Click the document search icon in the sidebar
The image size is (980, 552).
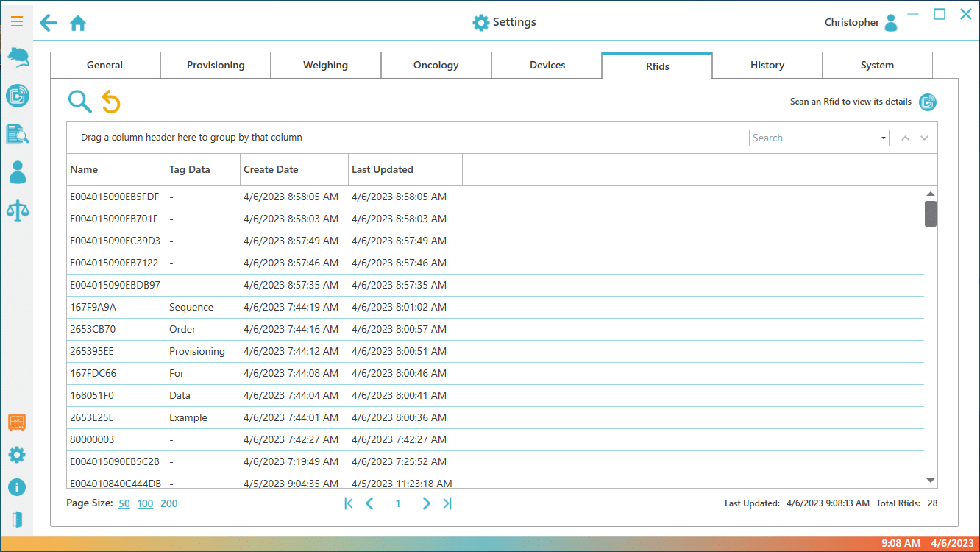[17, 134]
